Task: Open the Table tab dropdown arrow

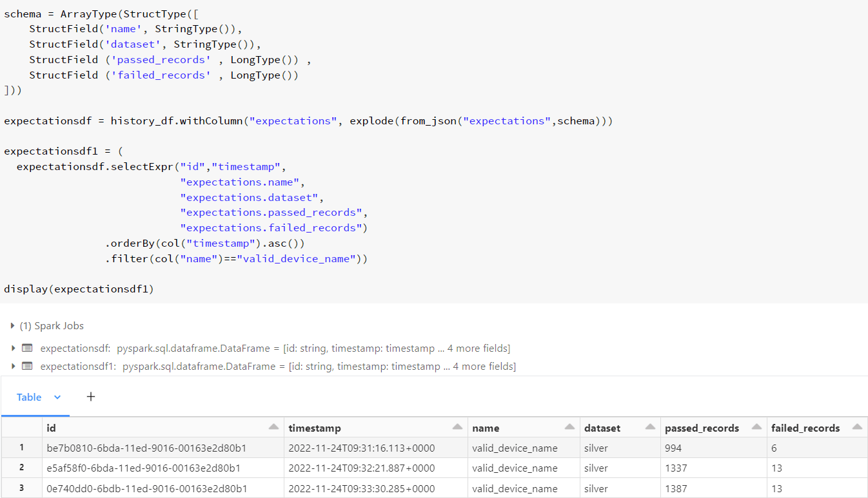Action: [57, 397]
